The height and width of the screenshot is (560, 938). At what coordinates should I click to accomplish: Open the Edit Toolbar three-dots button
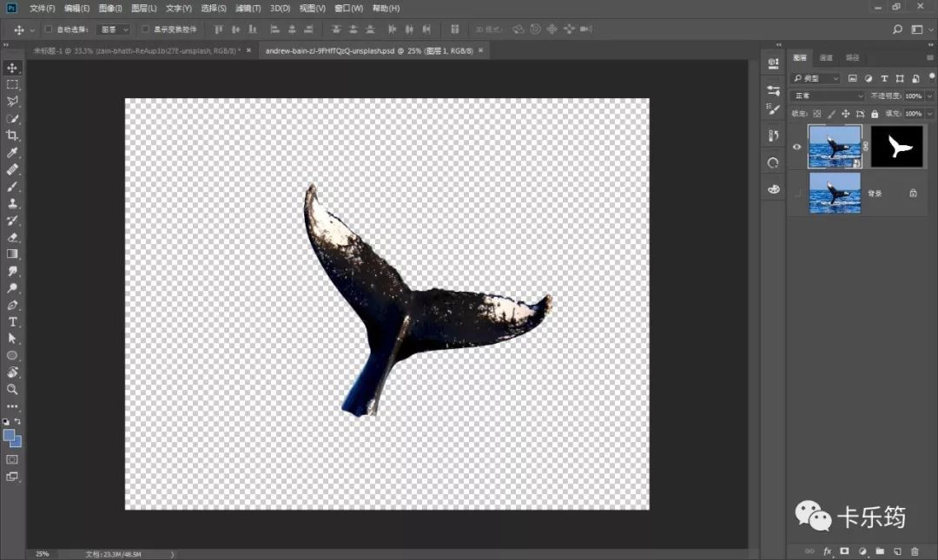[12, 406]
